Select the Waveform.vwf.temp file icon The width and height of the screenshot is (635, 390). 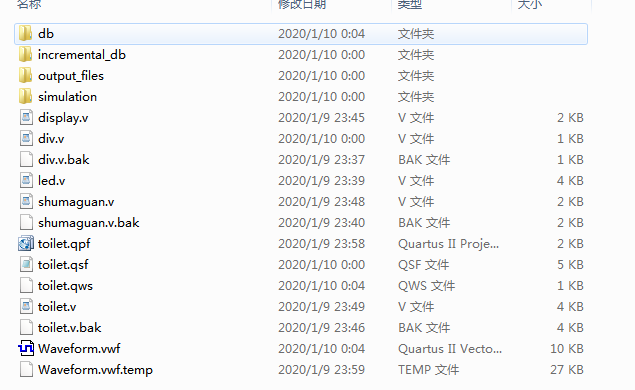(x=26, y=370)
